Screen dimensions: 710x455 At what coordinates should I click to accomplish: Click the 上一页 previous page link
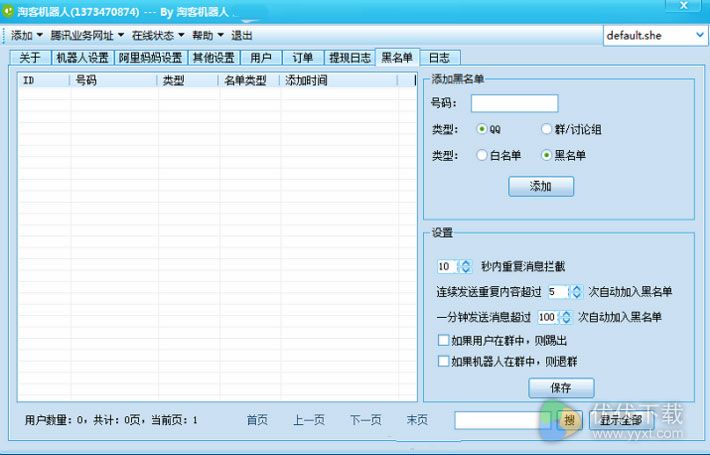coord(309,420)
